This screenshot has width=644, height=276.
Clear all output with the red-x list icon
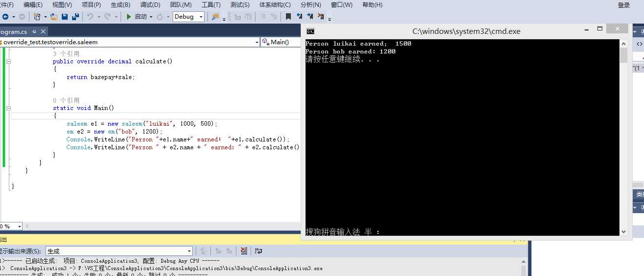click(244, 251)
